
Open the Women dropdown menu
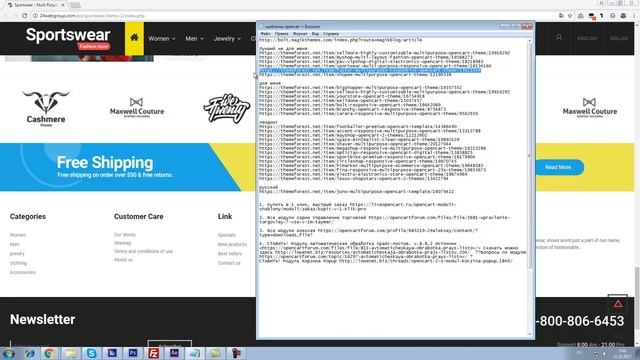click(x=162, y=39)
